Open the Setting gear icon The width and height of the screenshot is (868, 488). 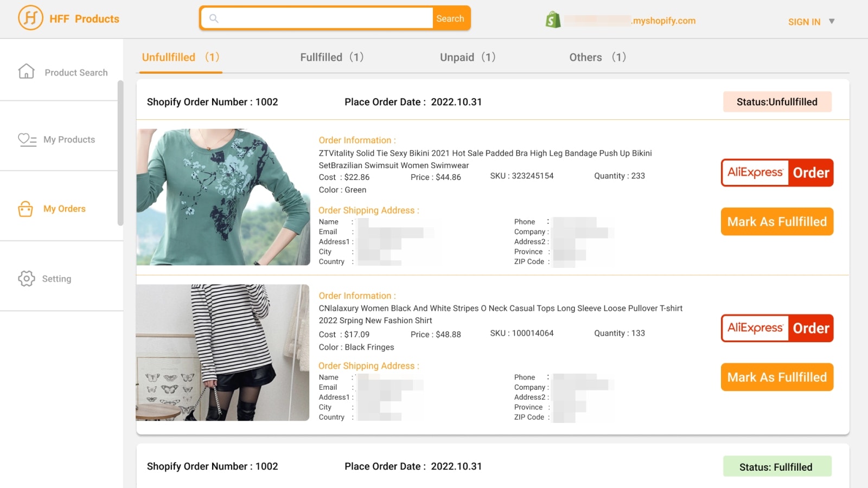(x=26, y=279)
